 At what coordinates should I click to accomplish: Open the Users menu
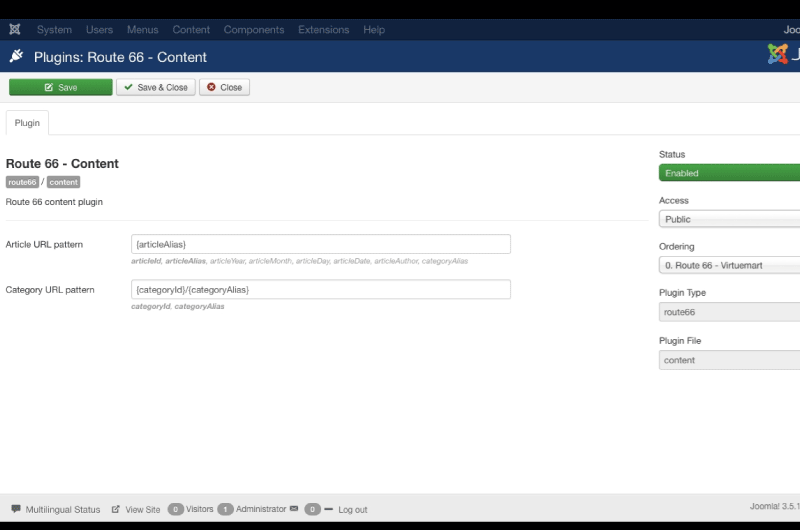pos(99,30)
